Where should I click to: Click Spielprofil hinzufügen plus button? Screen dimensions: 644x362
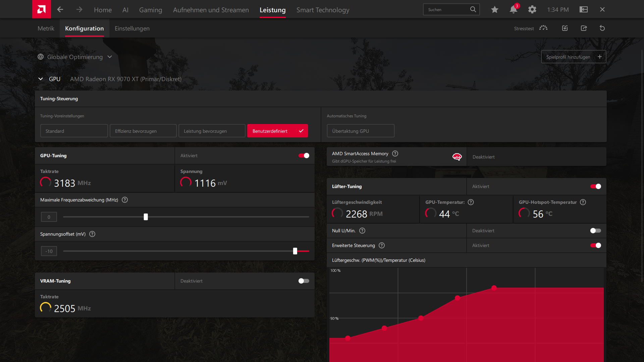coord(599,57)
